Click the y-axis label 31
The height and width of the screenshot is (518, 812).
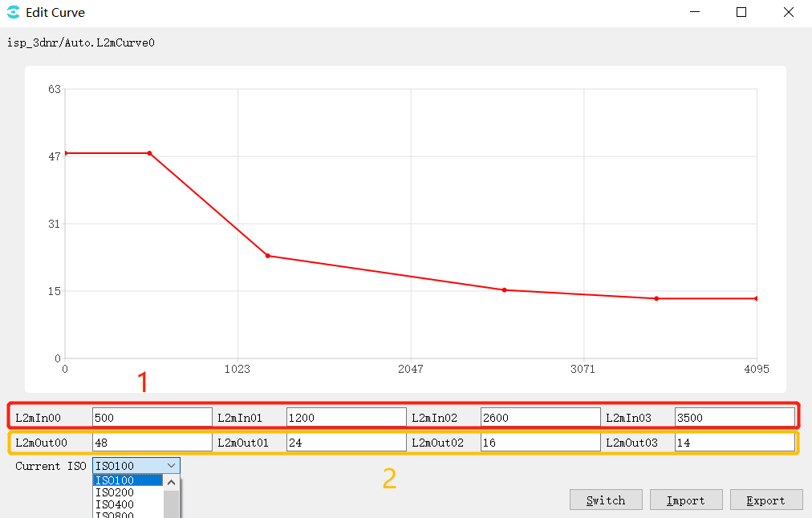(x=55, y=224)
